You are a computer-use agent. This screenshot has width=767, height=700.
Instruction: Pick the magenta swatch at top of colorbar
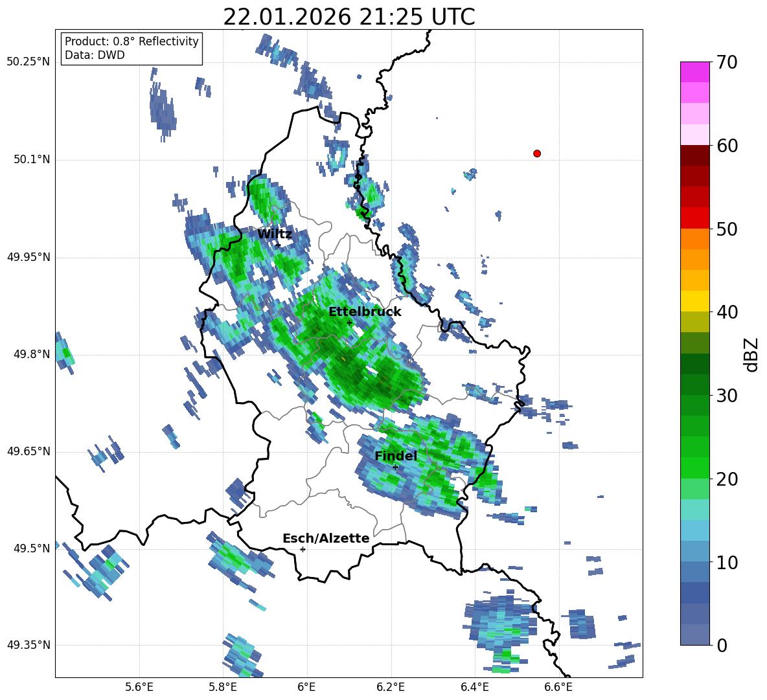(x=694, y=73)
